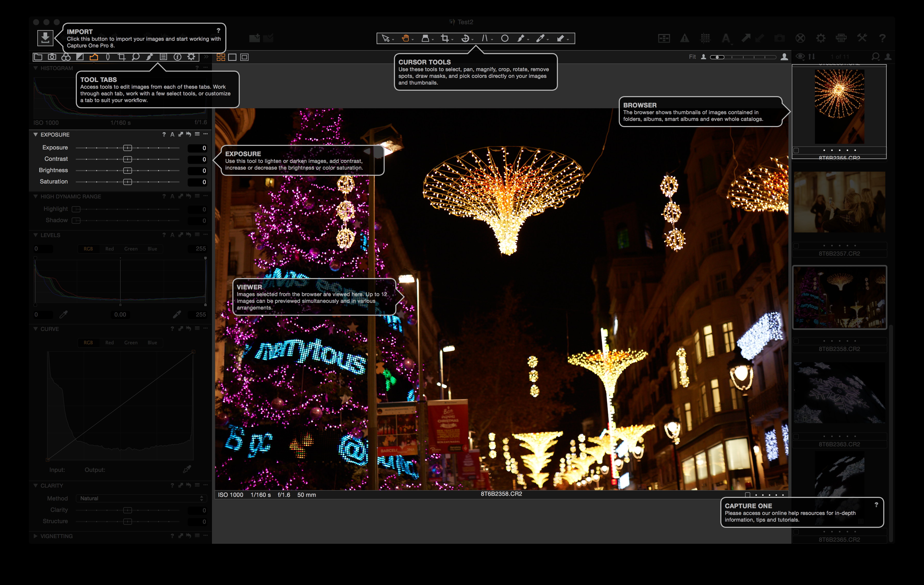The image size is (924, 585).
Task: Select the Green channel tab in Curve
Action: 131,342
